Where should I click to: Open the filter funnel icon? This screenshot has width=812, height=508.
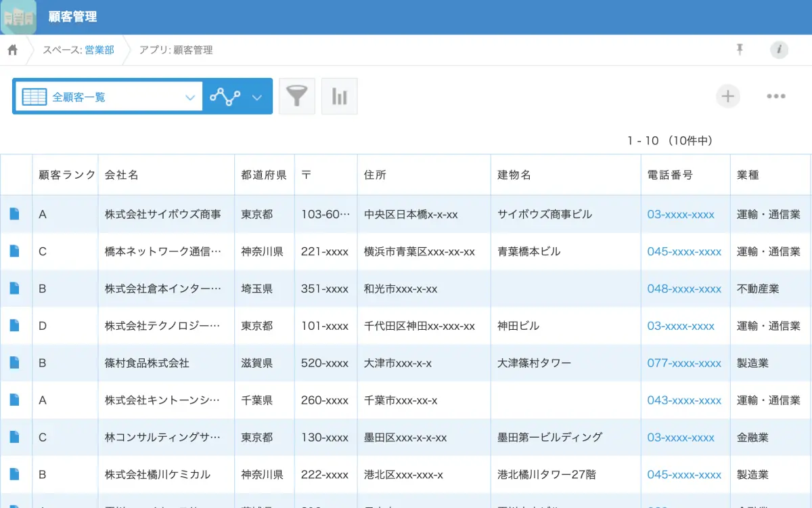coord(297,96)
